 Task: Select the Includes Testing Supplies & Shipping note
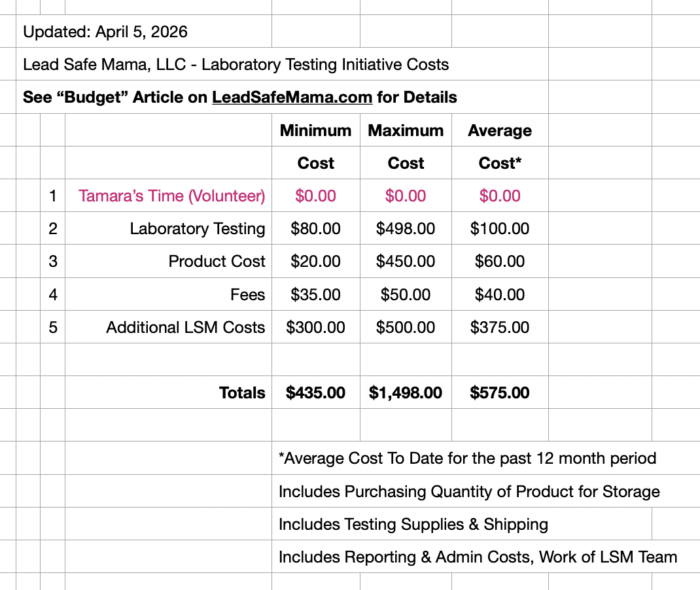pyautogui.click(x=413, y=524)
